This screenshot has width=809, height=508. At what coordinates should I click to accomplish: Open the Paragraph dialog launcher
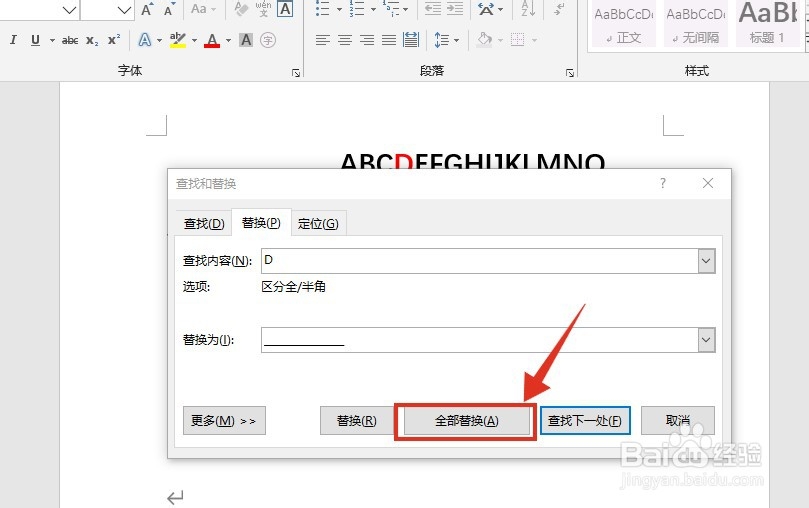click(x=570, y=73)
